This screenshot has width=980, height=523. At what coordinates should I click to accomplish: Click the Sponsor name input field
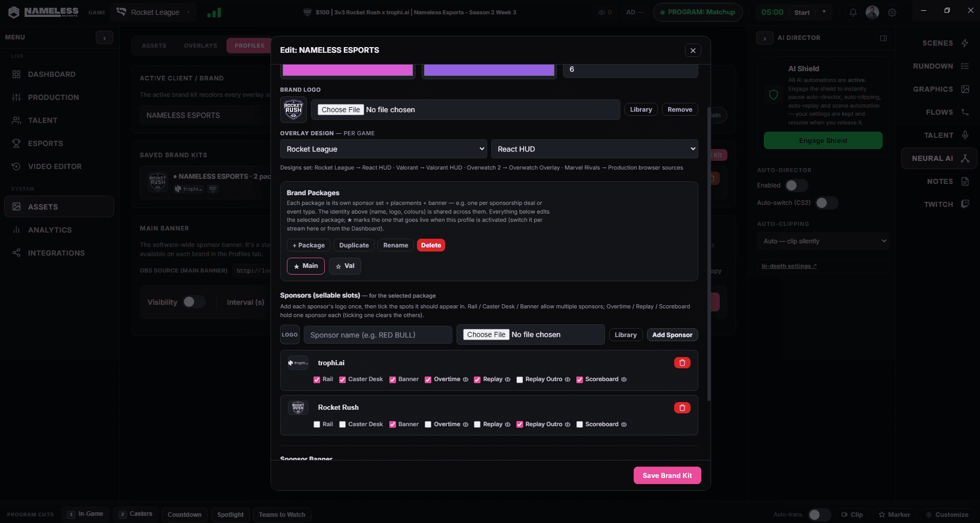378,335
